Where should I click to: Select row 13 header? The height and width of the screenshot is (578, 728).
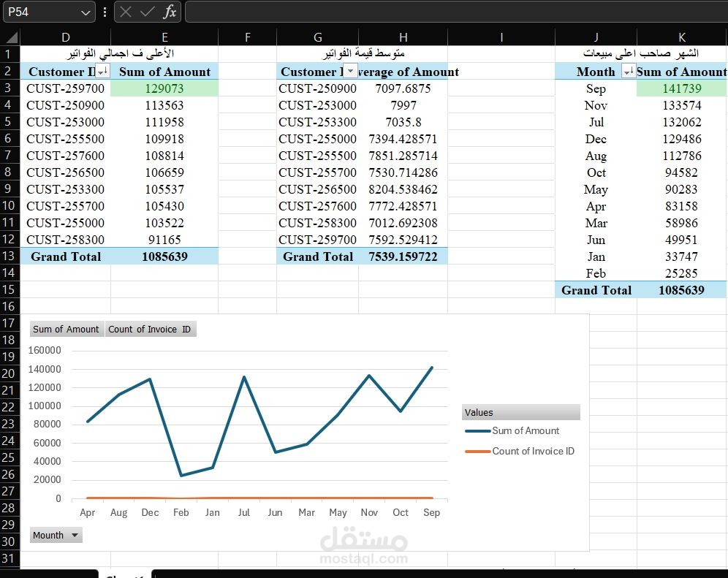click(x=10, y=256)
